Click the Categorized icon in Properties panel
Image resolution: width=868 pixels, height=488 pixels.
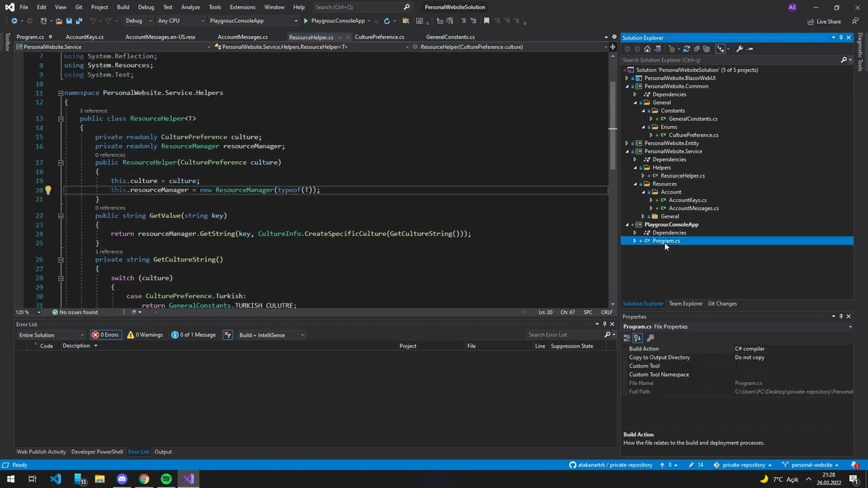point(627,338)
